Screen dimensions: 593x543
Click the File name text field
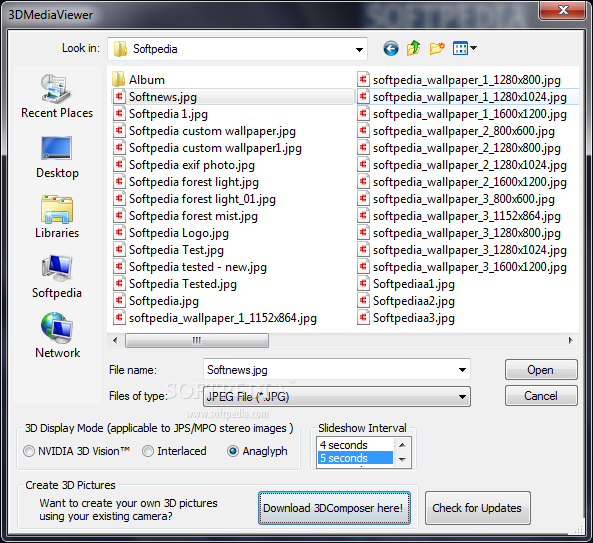[x=329, y=369]
